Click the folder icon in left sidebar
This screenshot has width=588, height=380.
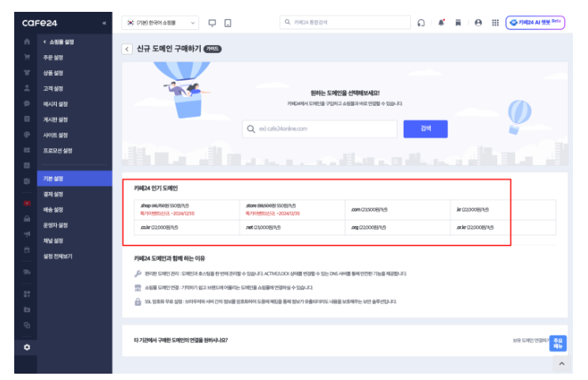coord(27,310)
